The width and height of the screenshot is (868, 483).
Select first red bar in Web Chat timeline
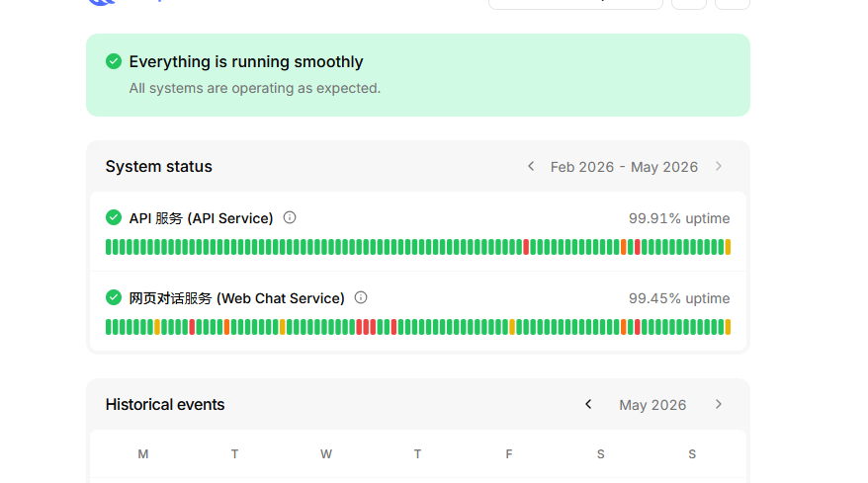click(x=192, y=327)
